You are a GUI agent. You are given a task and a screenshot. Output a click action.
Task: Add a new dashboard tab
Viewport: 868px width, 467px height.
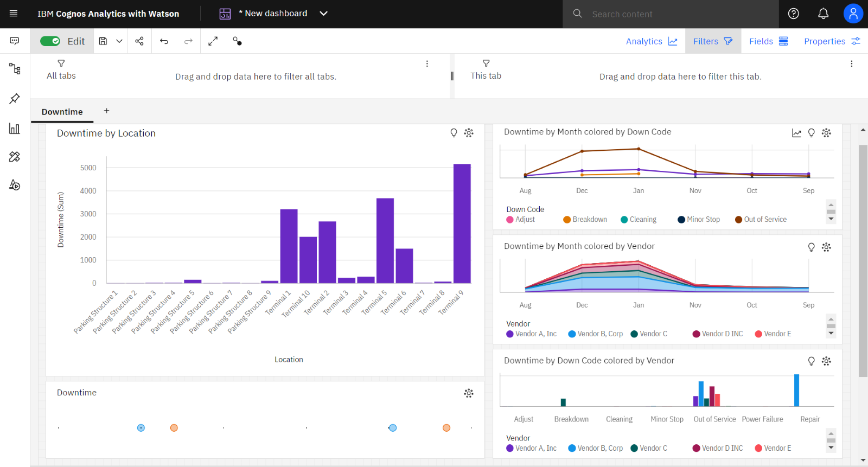(107, 111)
